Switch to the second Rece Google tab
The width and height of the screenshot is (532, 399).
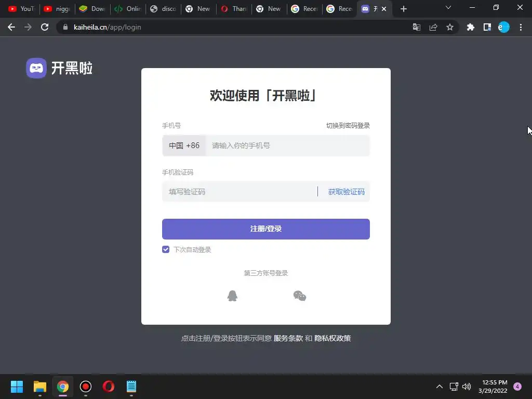[340, 9]
